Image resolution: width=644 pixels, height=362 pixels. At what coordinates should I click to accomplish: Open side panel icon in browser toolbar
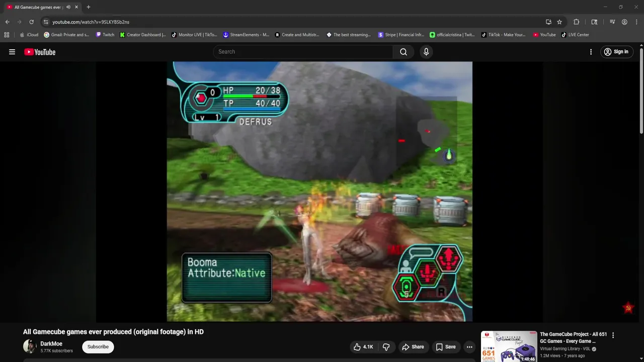tap(594, 22)
